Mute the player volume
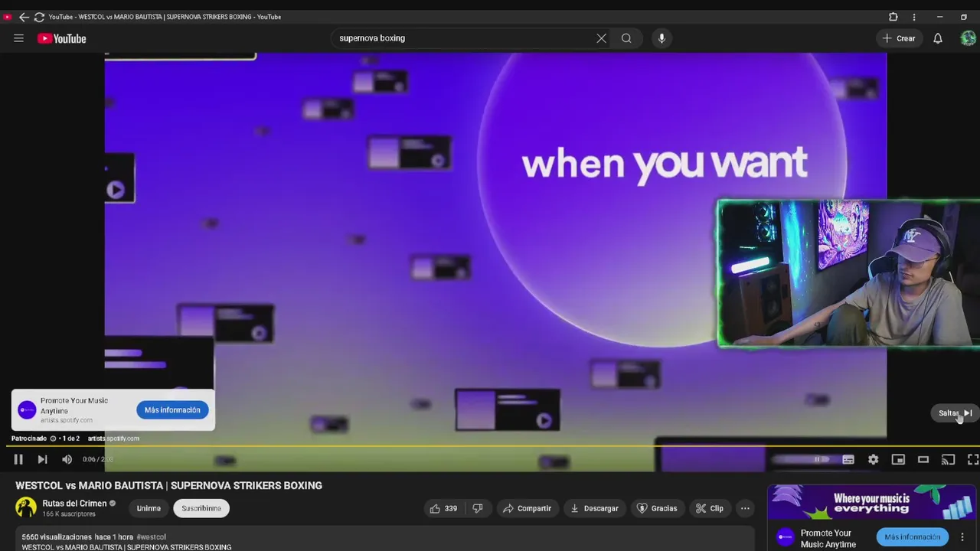 [x=67, y=459]
